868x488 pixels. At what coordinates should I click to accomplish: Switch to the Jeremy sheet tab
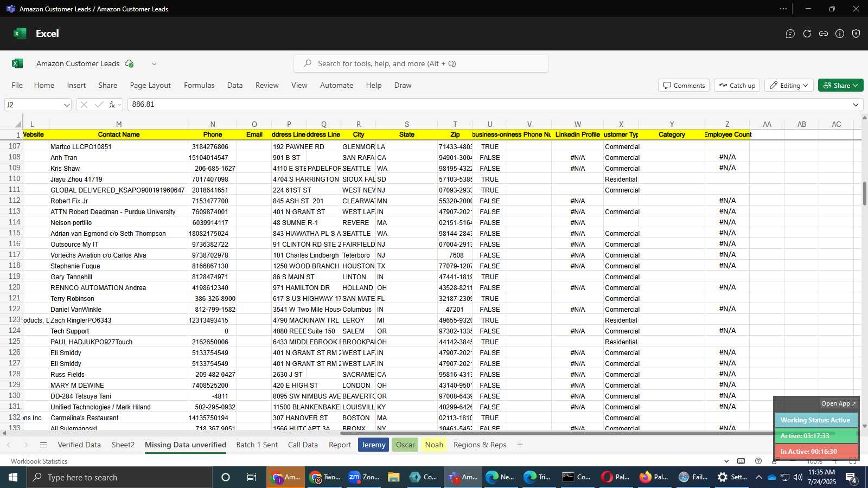tap(373, 445)
